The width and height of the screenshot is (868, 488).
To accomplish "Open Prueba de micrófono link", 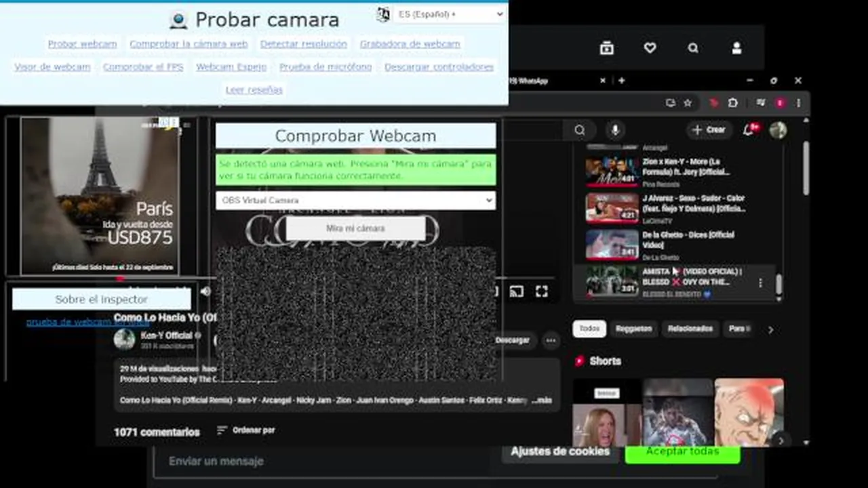I will pos(325,67).
